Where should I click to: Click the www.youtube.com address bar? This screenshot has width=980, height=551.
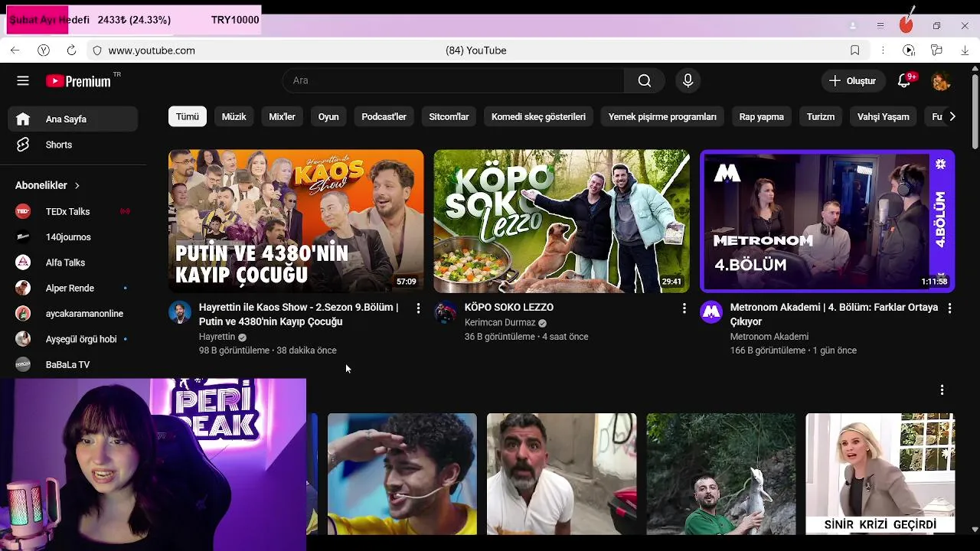point(152,51)
